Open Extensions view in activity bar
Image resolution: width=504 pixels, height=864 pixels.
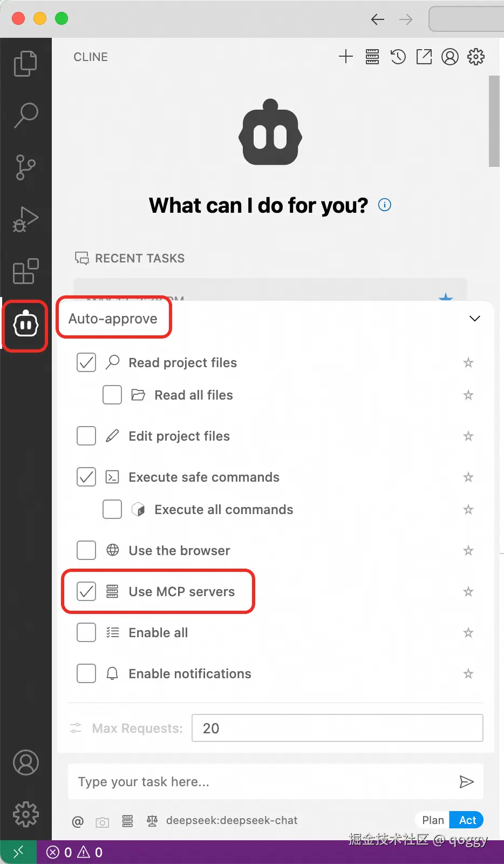(x=25, y=271)
